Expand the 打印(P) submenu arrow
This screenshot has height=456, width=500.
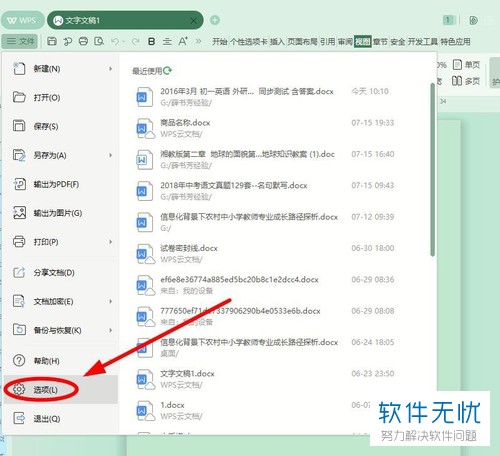point(110,242)
